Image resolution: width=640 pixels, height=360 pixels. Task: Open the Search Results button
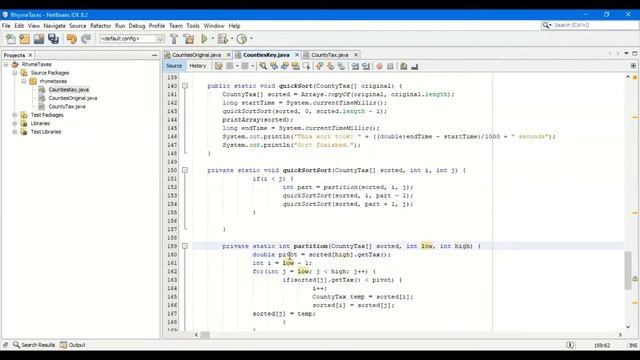coord(34,345)
